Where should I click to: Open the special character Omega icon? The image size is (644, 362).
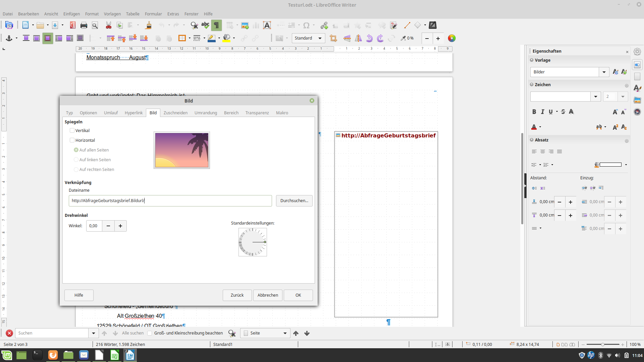[x=306, y=25]
